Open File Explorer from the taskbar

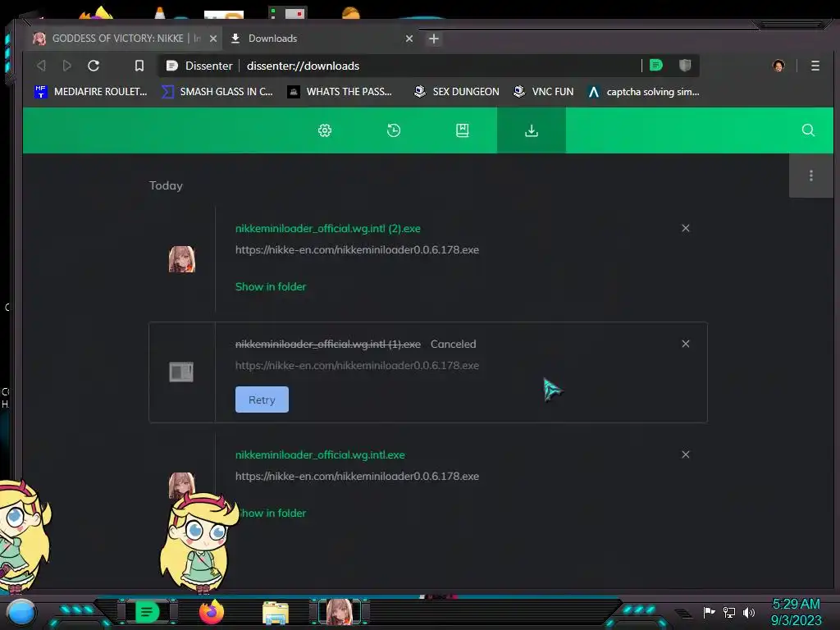[x=276, y=613]
